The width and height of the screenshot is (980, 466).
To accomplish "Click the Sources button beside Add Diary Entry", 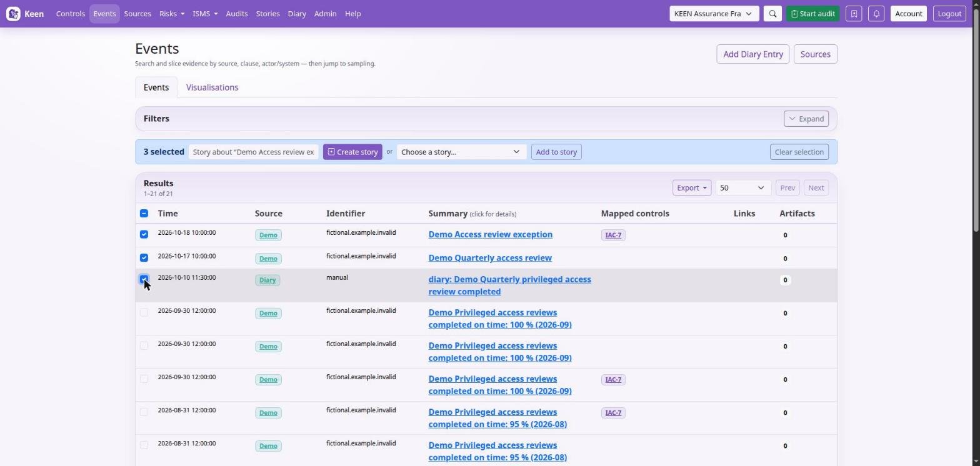I will pyautogui.click(x=815, y=54).
